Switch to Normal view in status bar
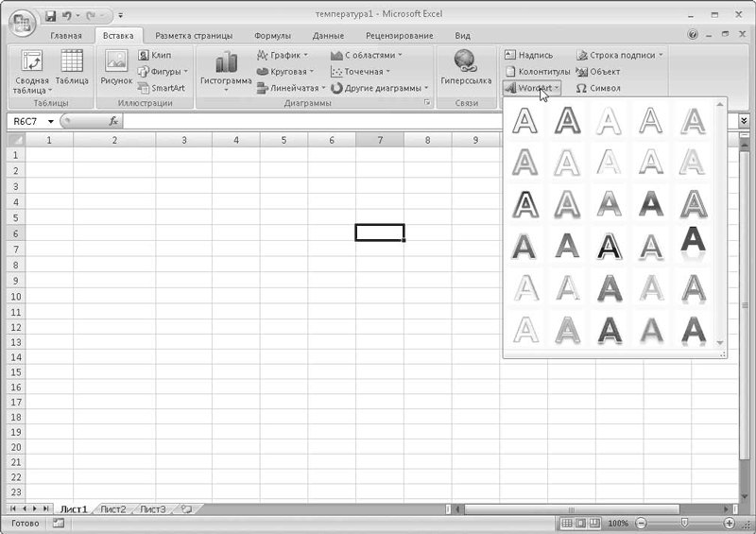The width and height of the screenshot is (756, 534). [x=567, y=523]
